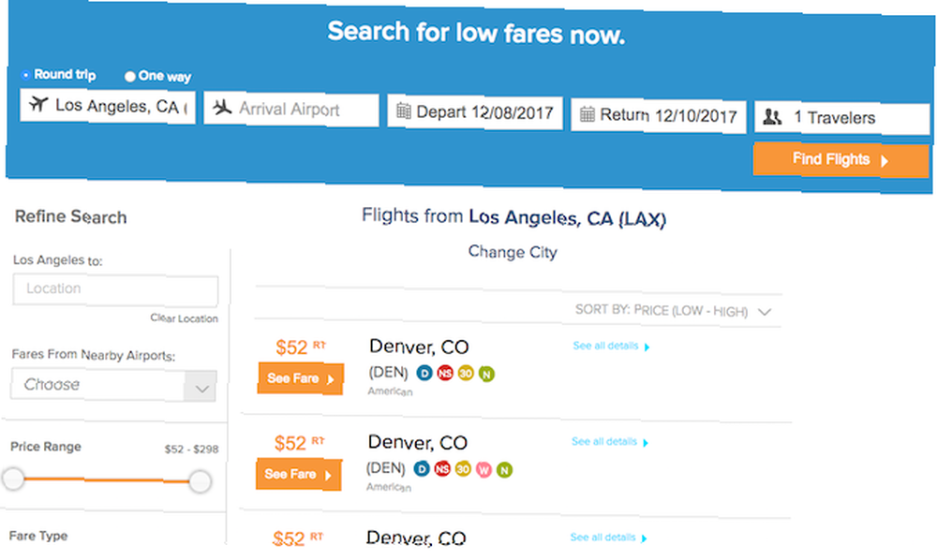This screenshot has height=560, width=937.
Task: Click the right Price Range slider handle
Action: (x=201, y=480)
